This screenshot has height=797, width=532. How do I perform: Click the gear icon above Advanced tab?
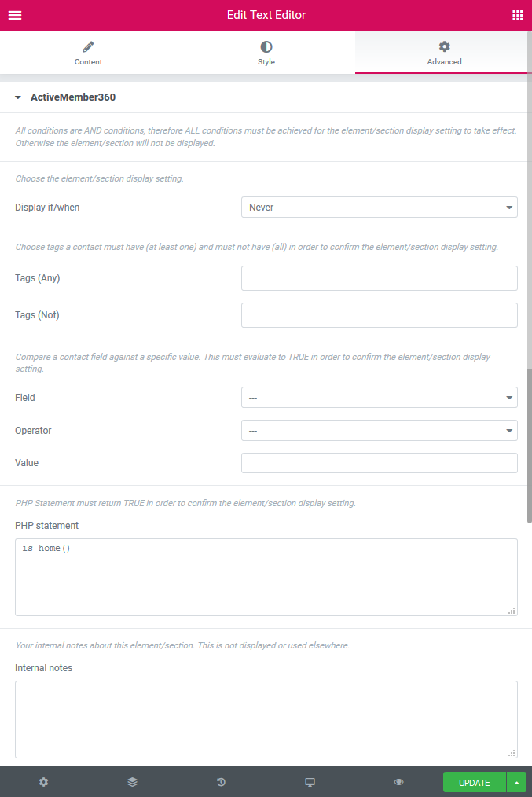444,46
